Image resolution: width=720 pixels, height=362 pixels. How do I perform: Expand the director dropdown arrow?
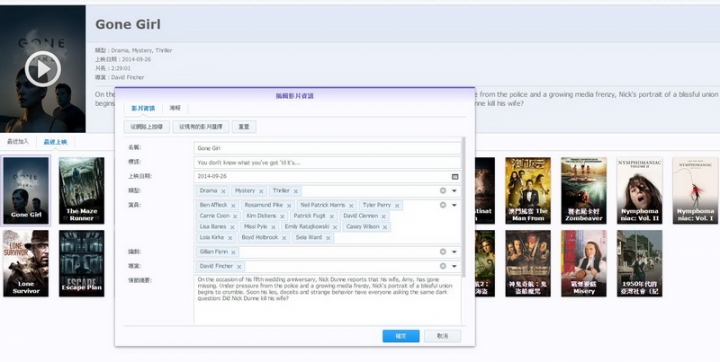[454, 266]
